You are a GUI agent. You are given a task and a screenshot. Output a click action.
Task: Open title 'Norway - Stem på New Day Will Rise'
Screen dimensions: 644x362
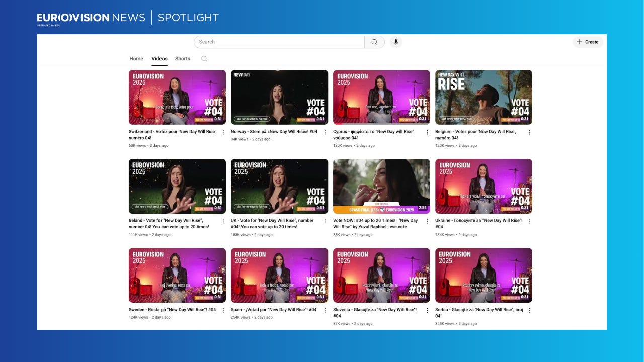[x=274, y=132]
